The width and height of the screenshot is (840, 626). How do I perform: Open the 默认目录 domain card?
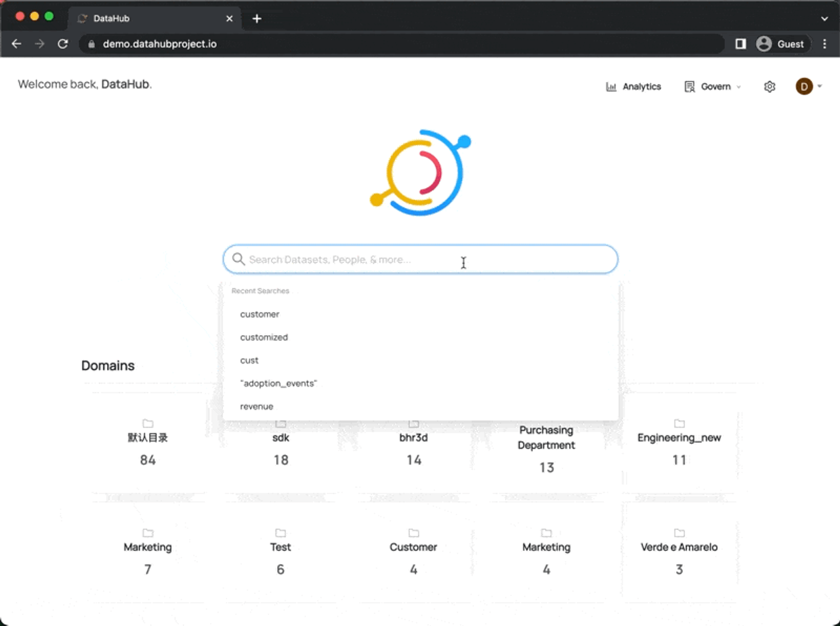(148, 443)
